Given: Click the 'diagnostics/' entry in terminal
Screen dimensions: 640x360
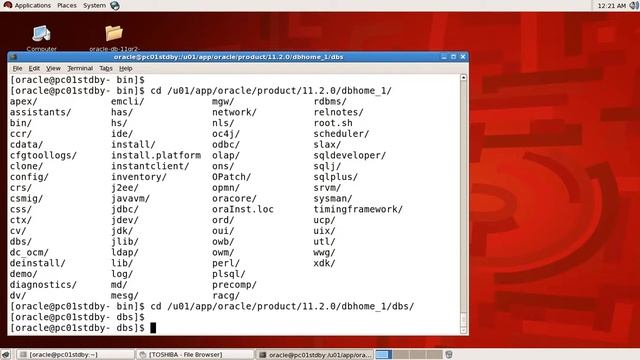Looking at the screenshot, I should pyautogui.click(x=43, y=285).
